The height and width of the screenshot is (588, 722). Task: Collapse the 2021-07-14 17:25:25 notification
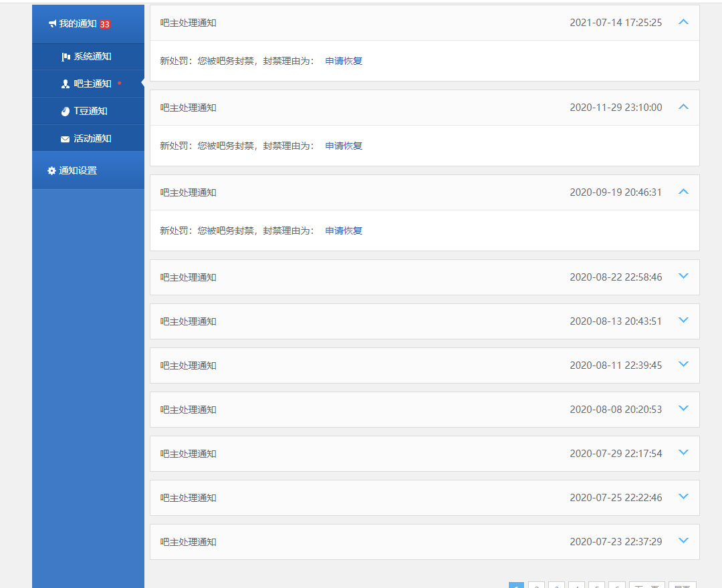point(683,22)
